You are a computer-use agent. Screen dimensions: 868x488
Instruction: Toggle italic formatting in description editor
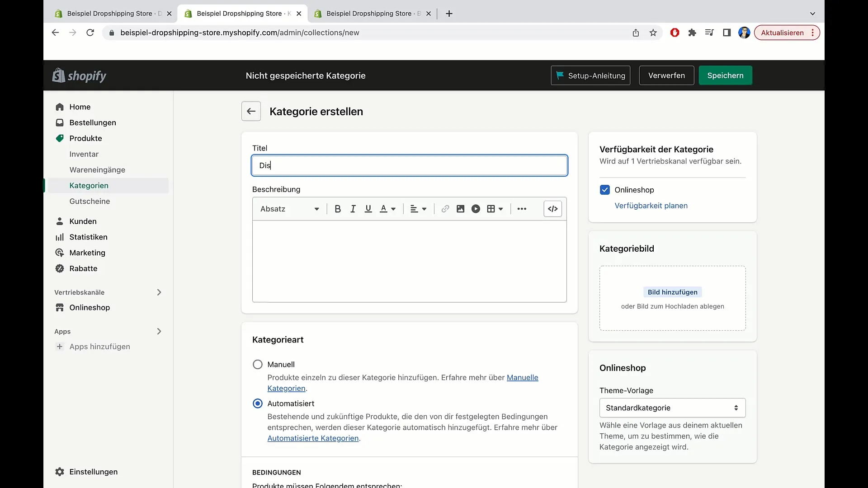tap(353, 209)
